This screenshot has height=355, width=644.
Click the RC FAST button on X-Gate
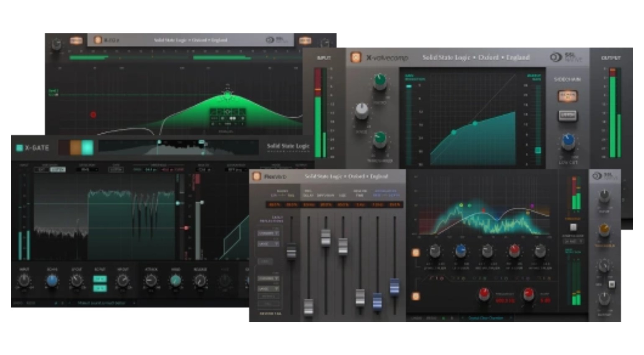[x=100, y=279]
